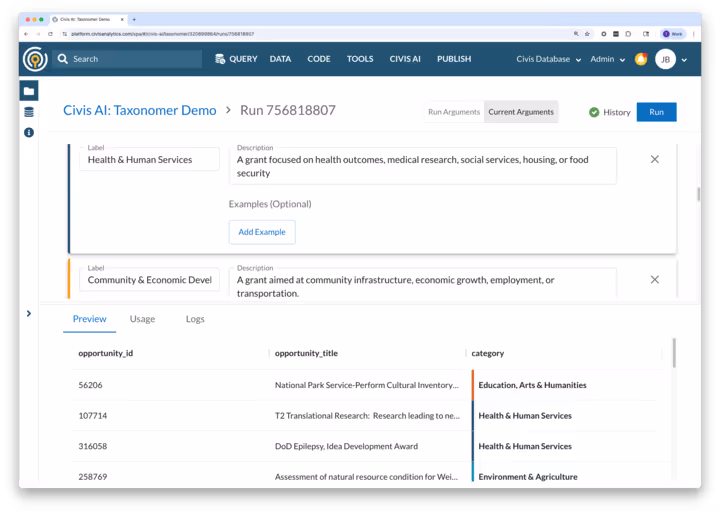This screenshot has height=513, width=720.
Task: Select the Logs tab
Action: pyautogui.click(x=195, y=319)
